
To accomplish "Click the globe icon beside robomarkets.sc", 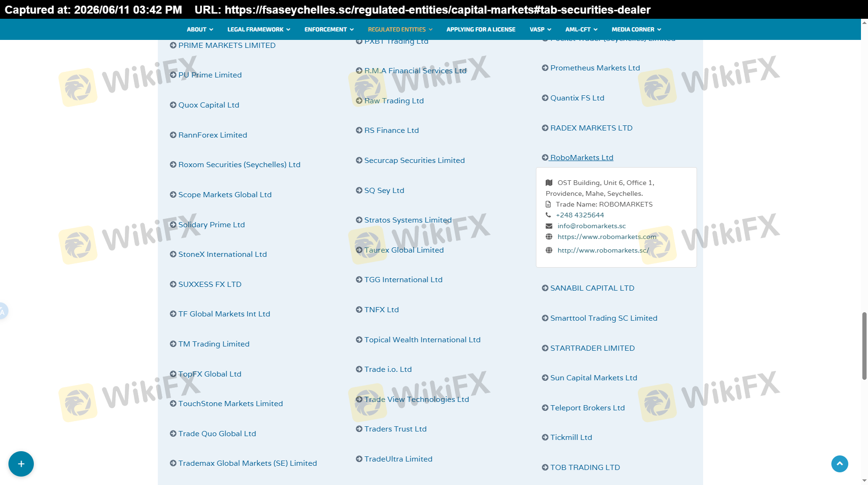I will click(x=549, y=250).
